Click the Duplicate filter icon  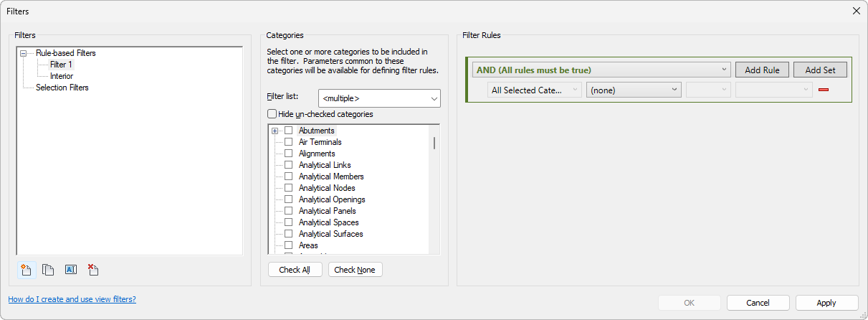tap(48, 270)
